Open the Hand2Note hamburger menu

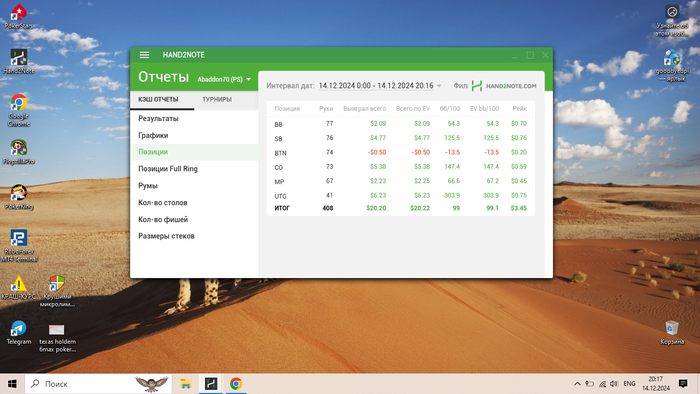144,55
